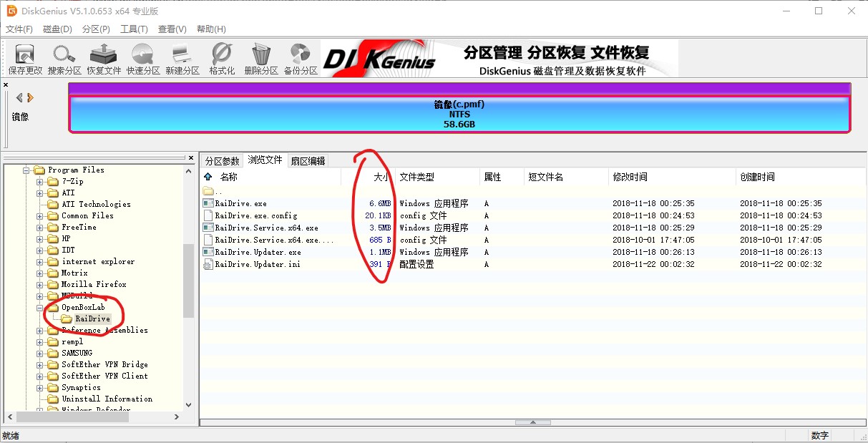Expand the FreeTime folder node
This screenshot has width=868, height=443.
(x=40, y=228)
